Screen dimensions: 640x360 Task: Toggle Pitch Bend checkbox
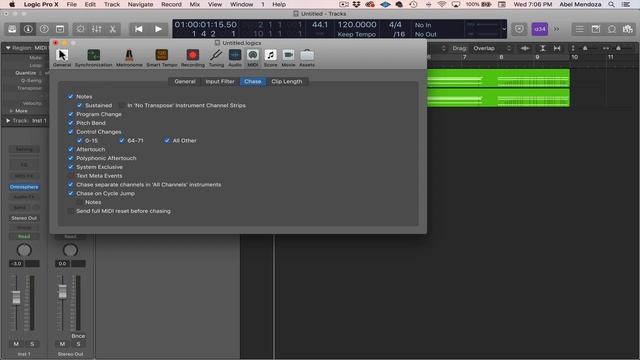tap(71, 123)
